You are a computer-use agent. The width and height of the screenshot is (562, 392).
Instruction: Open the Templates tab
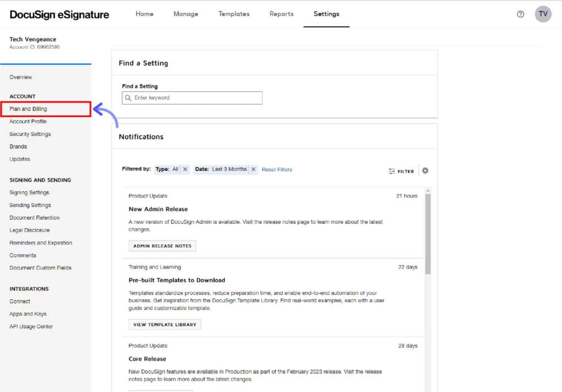pos(234,14)
